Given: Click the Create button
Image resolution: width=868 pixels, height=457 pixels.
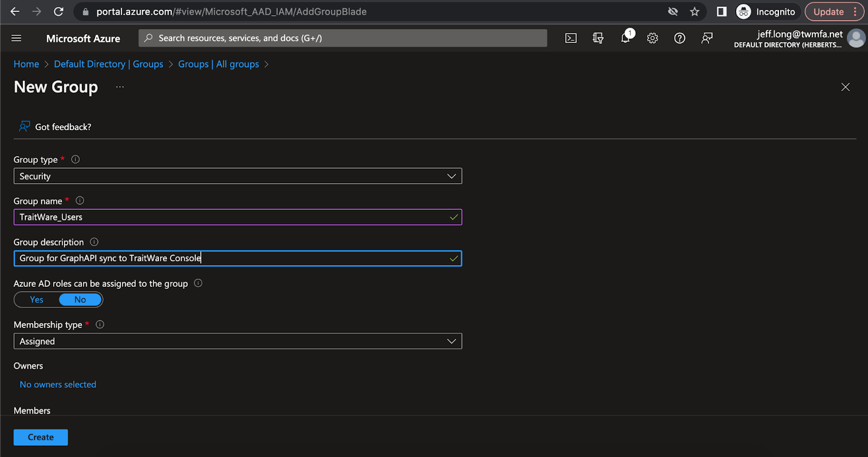Looking at the screenshot, I should click(41, 437).
